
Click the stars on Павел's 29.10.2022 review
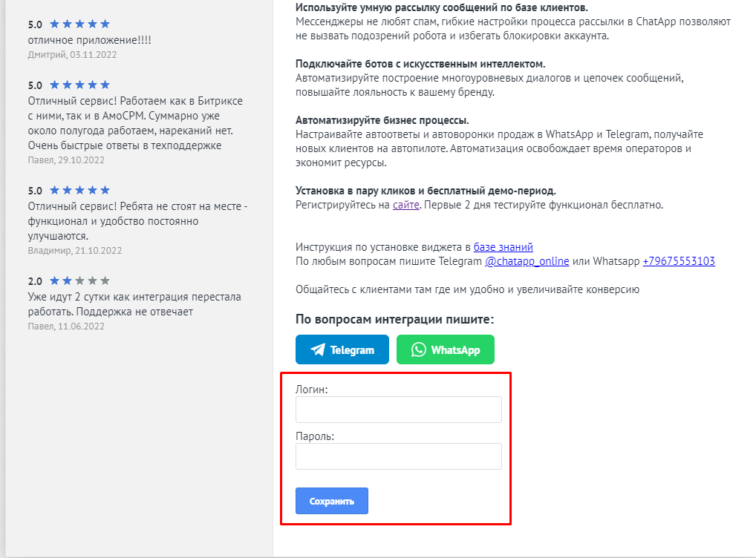[x=79, y=85]
